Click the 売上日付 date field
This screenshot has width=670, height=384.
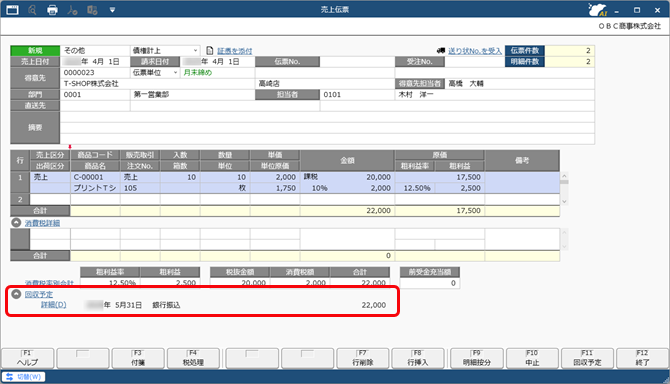95,62
